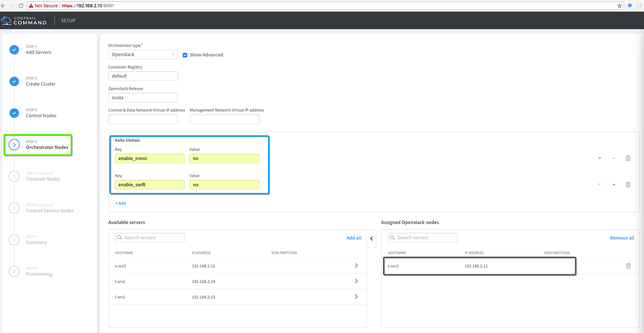The width and height of the screenshot is (644, 333).
Task: Open the SETUP menu item
Action: coord(68,21)
